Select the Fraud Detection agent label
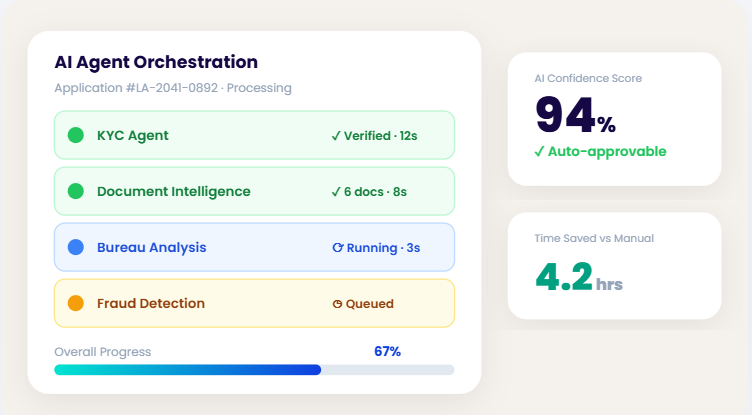Screen dimensions: 752x415 [151, 303]
